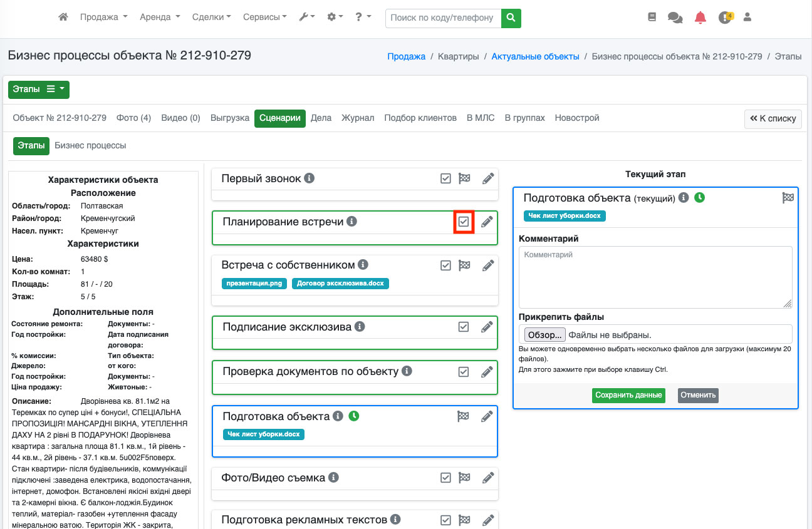Edit the Первый звонок stage pencil

(487, 178)
